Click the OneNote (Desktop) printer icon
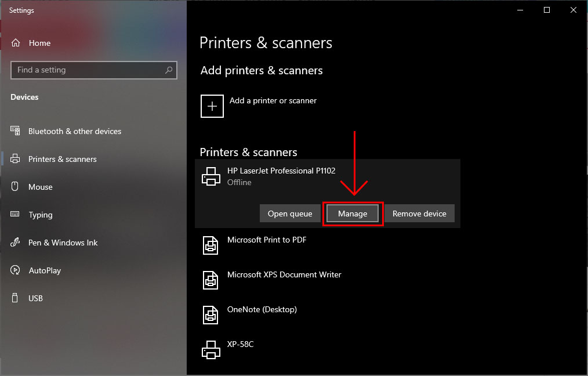 (210, 315)
